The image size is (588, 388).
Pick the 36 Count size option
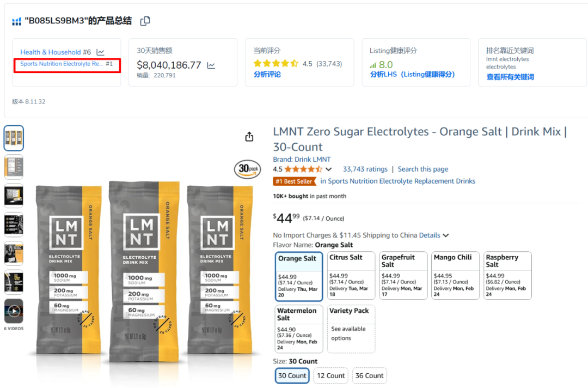pos(369,375)
